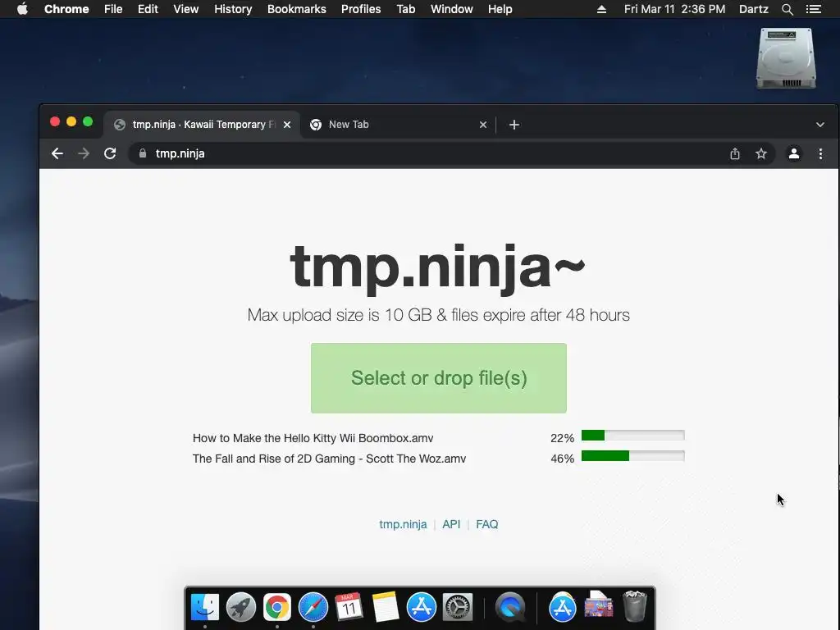Open the Downloads stack in dock
The image size is (840, 630).
click(598, 605)
